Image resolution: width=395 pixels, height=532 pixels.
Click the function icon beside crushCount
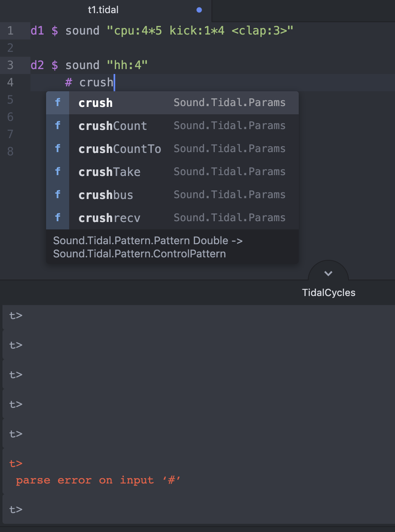coord(58,126)
